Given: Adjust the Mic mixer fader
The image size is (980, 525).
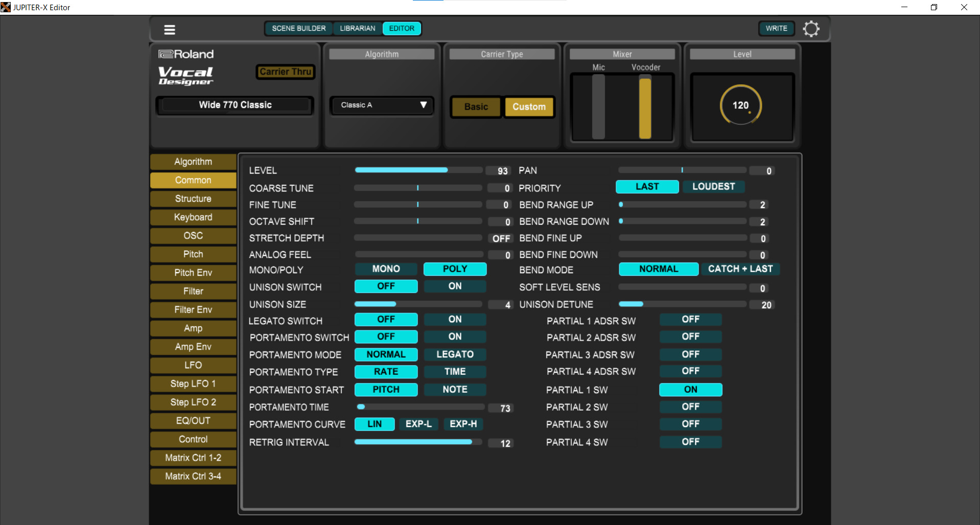Looking at the screenshot, I should pos(598,107).
